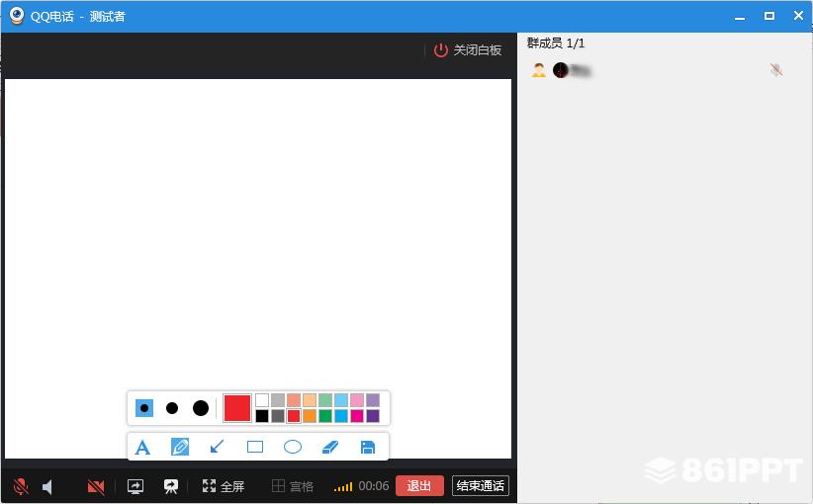The width and height of the screenshot is (813, 504).
Task: Select the pencil drawing tool
Action: 180,447
